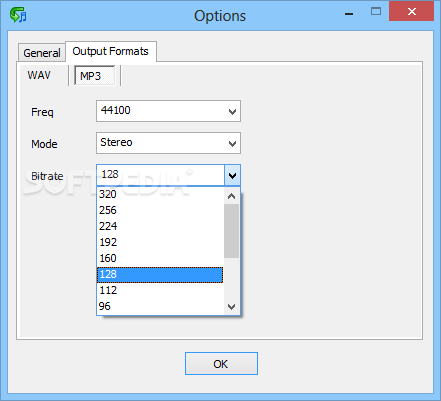Confirm settings with the OK button
441x401 pixels.
pos(221,364)
